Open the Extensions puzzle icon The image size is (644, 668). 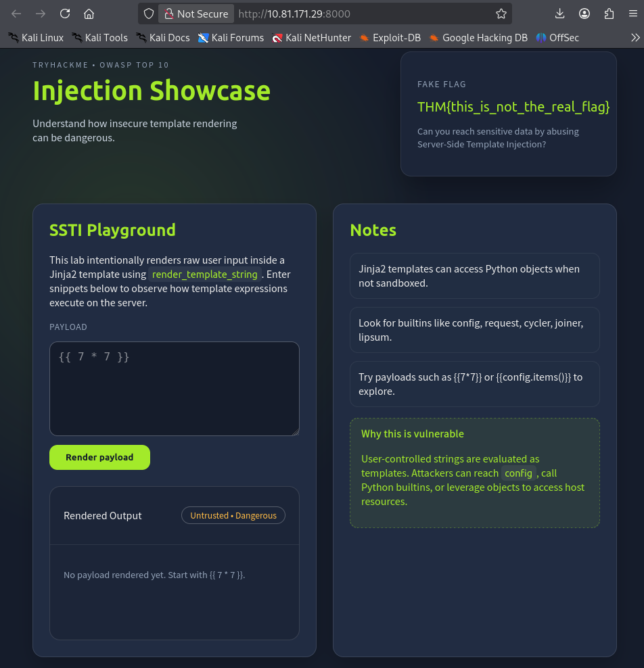coord(609,14)
